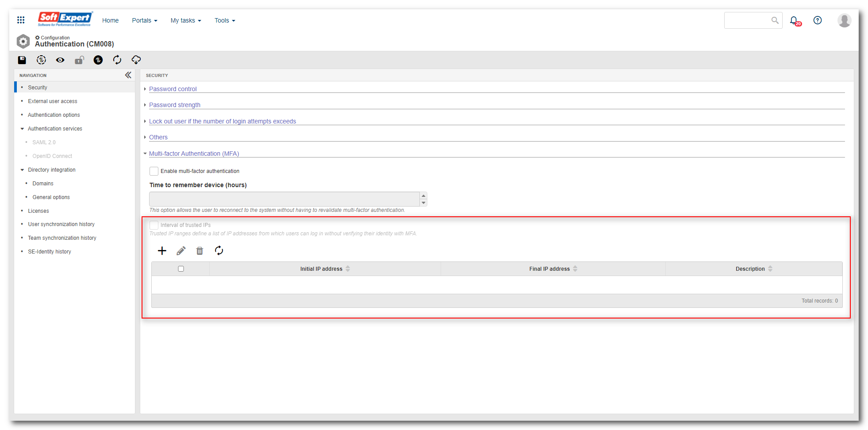Image resolution: width=868 pixels, height=430 pixels.
Task: Expand the Others section
Action: tap(158, 137)
